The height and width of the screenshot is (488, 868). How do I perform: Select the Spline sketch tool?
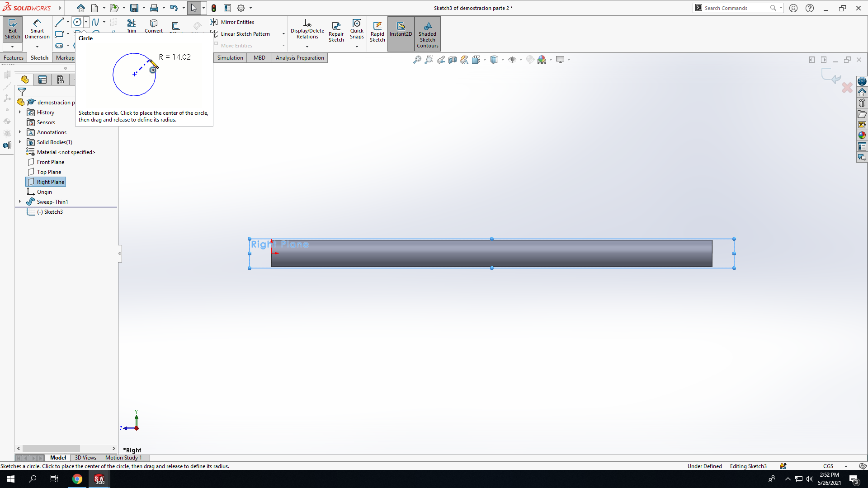95,22
